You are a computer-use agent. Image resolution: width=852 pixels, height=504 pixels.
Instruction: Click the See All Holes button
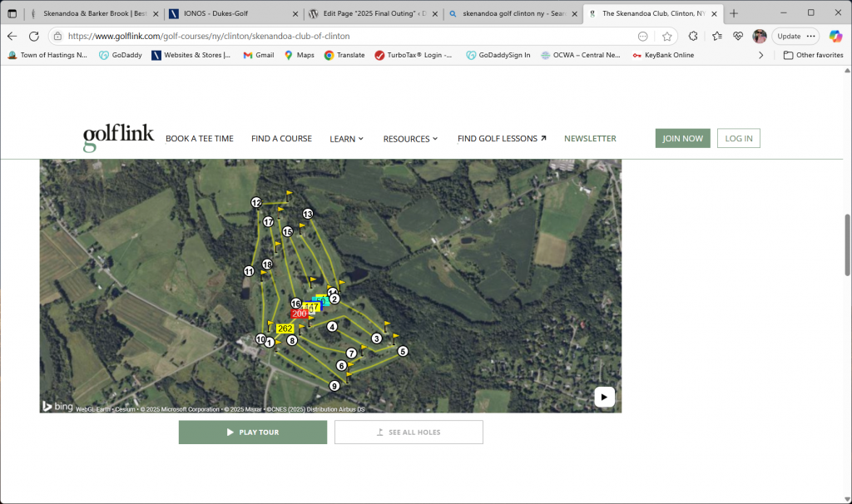click(409, 432)
